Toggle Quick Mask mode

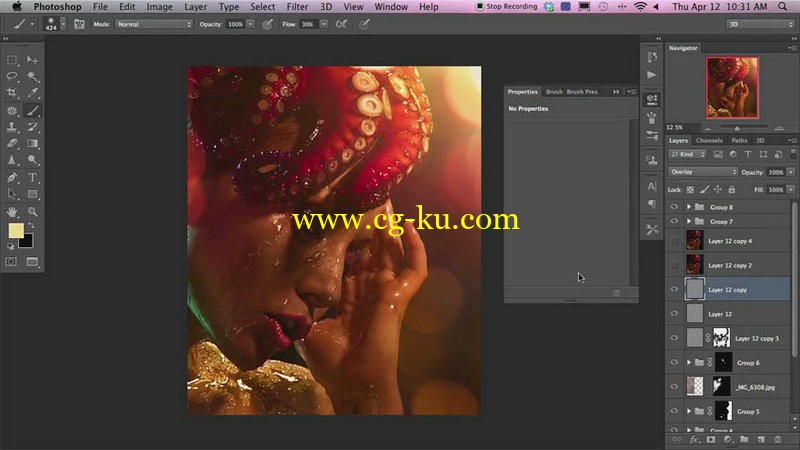11,262
